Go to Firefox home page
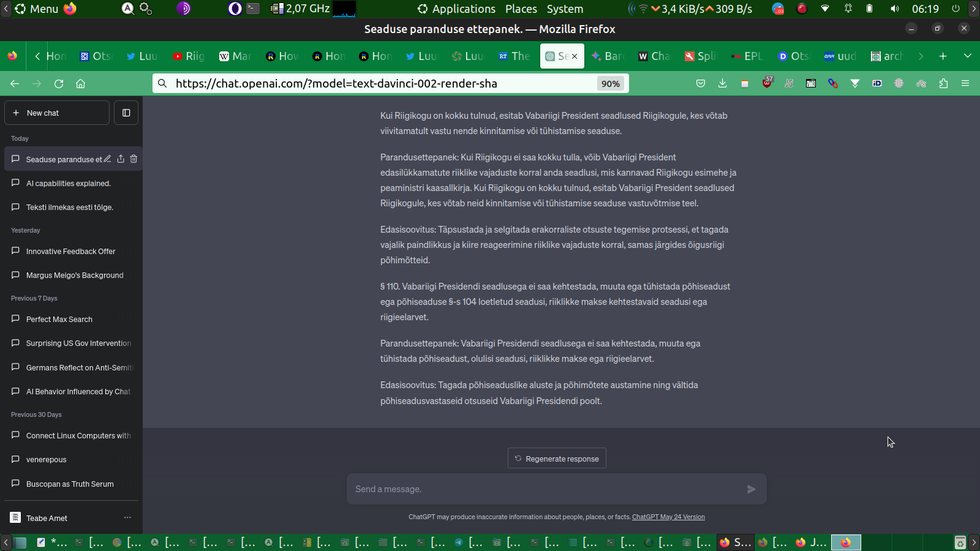 click(x=80, y=83)
